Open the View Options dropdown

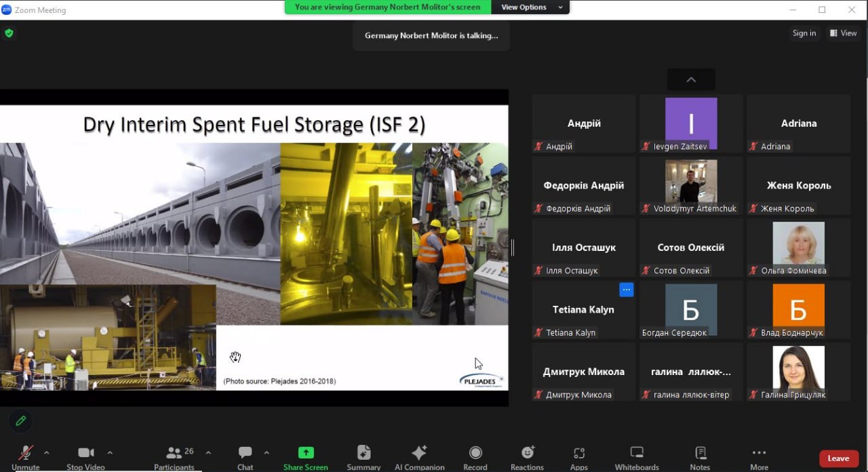pyautogui.click(x=532, y=7)
